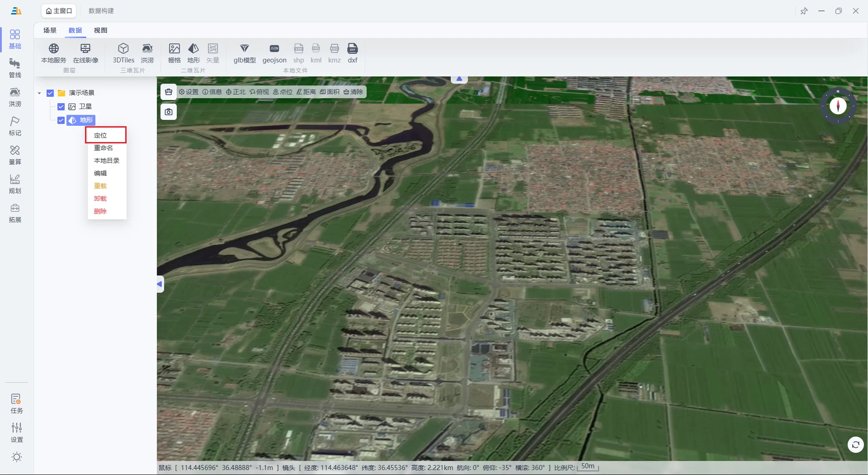Viewport: 868px width, 475px height.
Task: Click the compass to reset orientation
Action: [838, 106]
